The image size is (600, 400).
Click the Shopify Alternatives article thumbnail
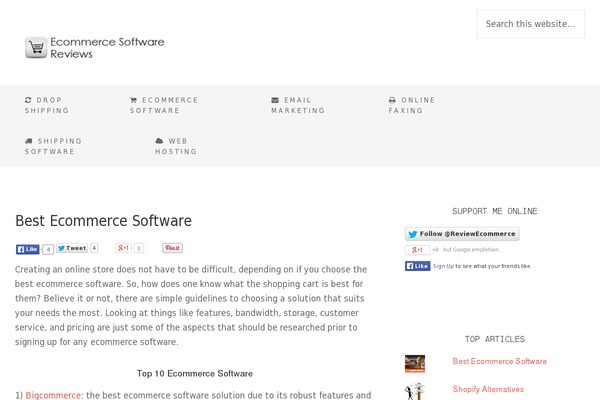(x=415, y=392)
